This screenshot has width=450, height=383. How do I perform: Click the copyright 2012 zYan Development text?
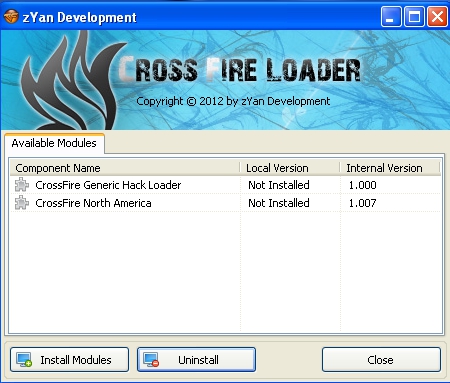click(x=233, y=101)
